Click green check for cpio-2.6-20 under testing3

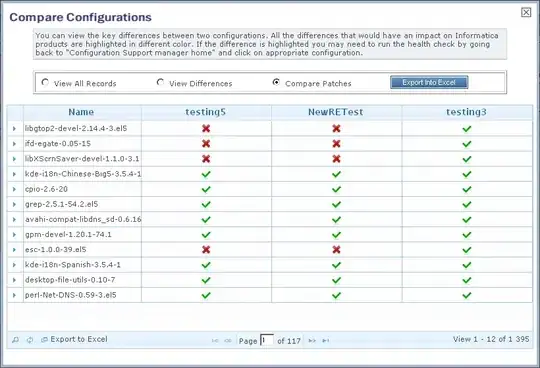click(x=467, y=189)
